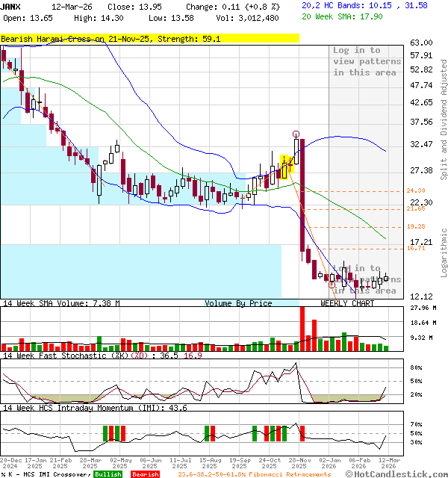Click the Volume By Price label
The height and width of the screenshot is (478, 448).
tap(239, 303)
